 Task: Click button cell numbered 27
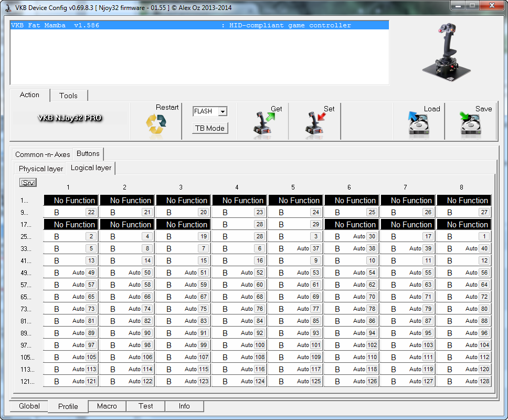click(464, 212)
